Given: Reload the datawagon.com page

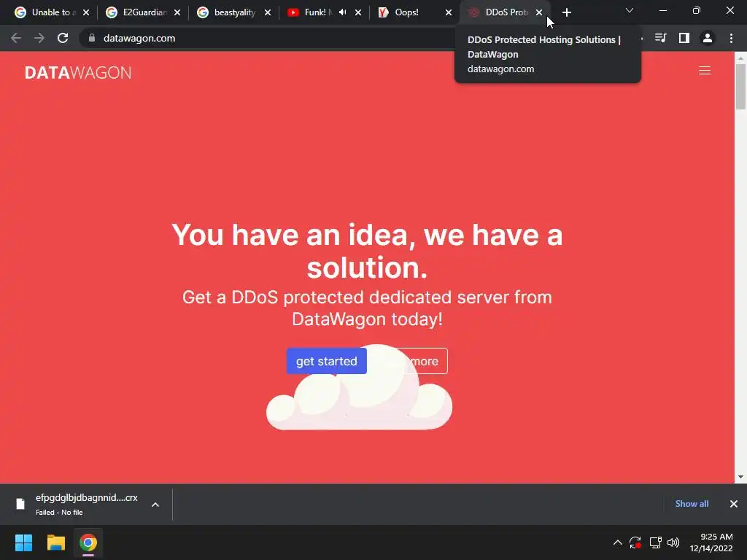Looking at the screenshot, I should [x=63, y=38].
